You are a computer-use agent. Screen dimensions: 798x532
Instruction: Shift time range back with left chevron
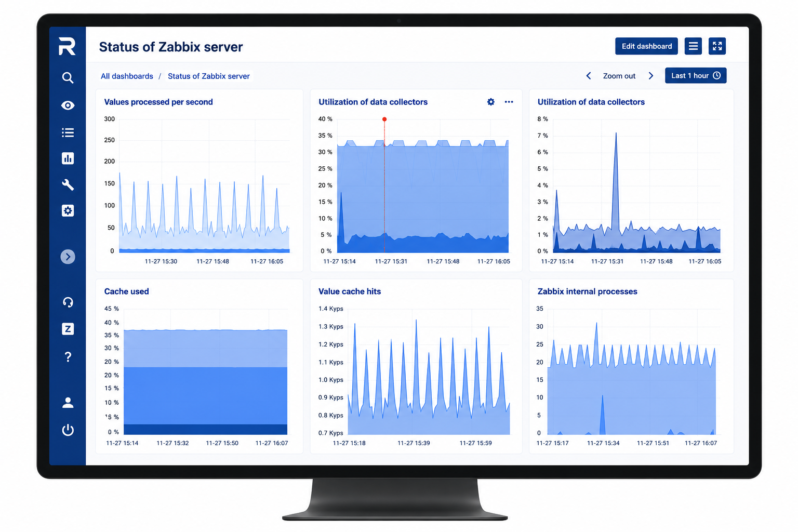pos(589,76)
